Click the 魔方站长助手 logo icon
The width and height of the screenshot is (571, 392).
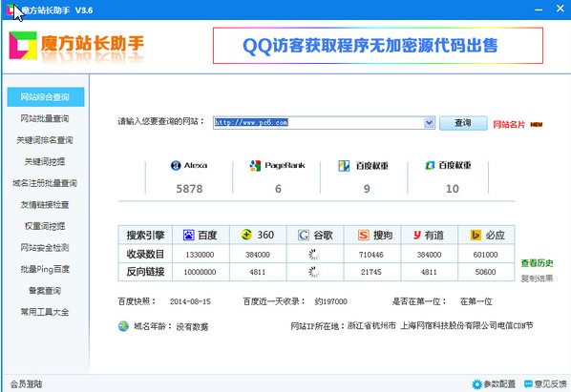[23, 45]
